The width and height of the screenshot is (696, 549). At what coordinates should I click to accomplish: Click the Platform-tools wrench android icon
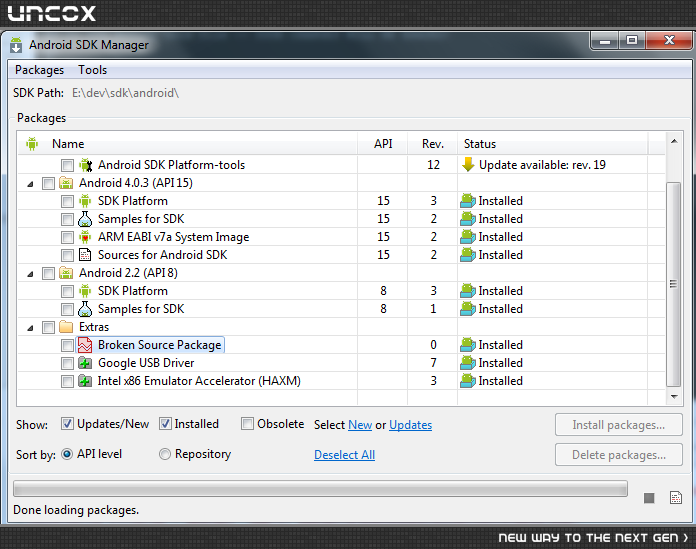(85, 165)
